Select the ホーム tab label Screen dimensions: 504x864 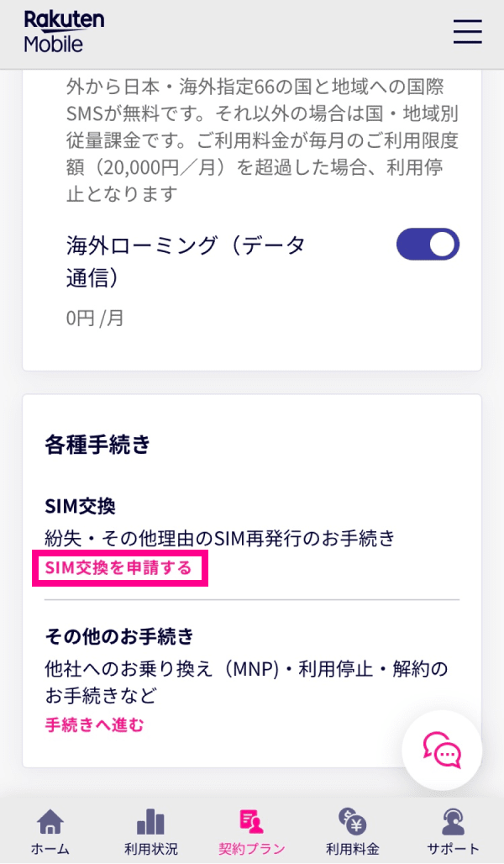pyautogui.click(x=50, y=849)
